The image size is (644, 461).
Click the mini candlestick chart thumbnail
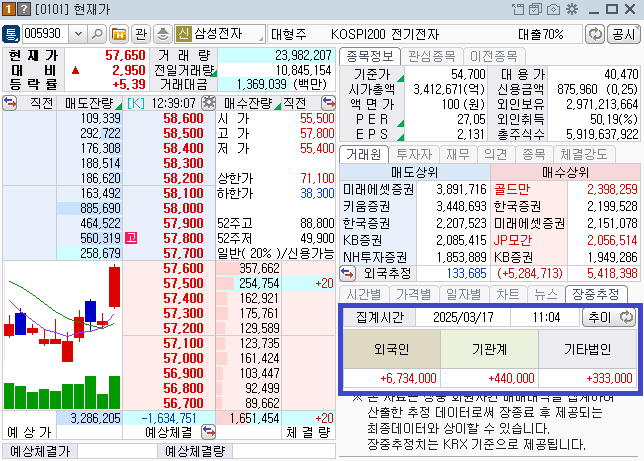pyautogui.click(x=62, y=336)
